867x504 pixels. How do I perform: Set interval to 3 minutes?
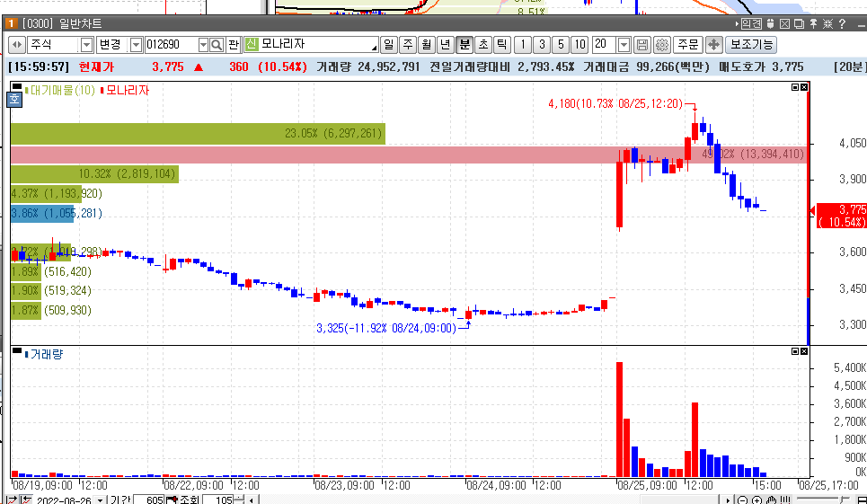542,45
